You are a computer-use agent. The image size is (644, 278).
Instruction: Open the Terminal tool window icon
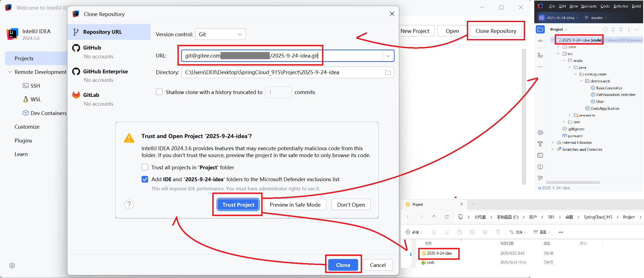540,155
